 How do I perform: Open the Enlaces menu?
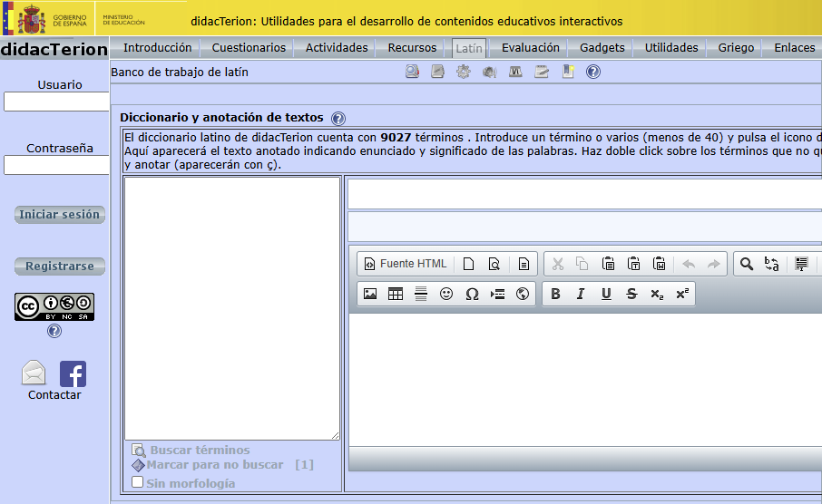[794, 48]
